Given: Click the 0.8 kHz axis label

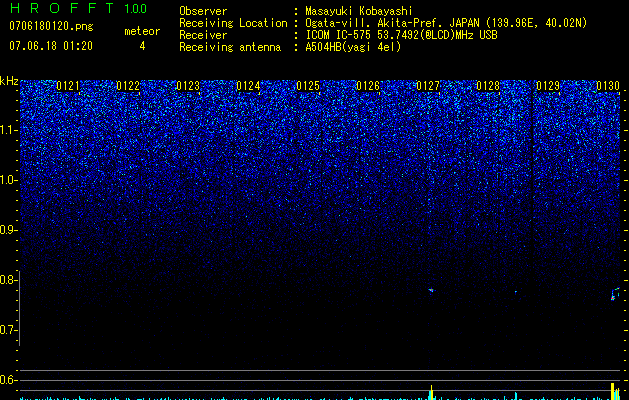Looking at the screenshot, I should (9, 280).
